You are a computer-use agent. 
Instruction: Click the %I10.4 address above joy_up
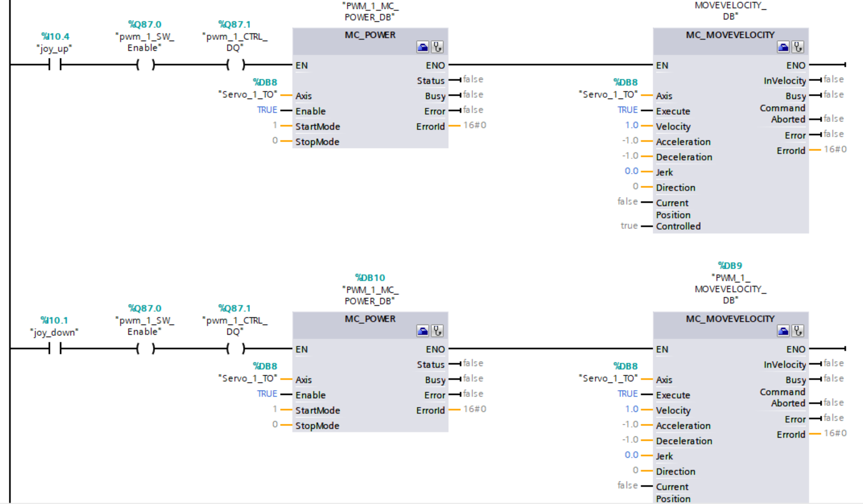[55, 36]
